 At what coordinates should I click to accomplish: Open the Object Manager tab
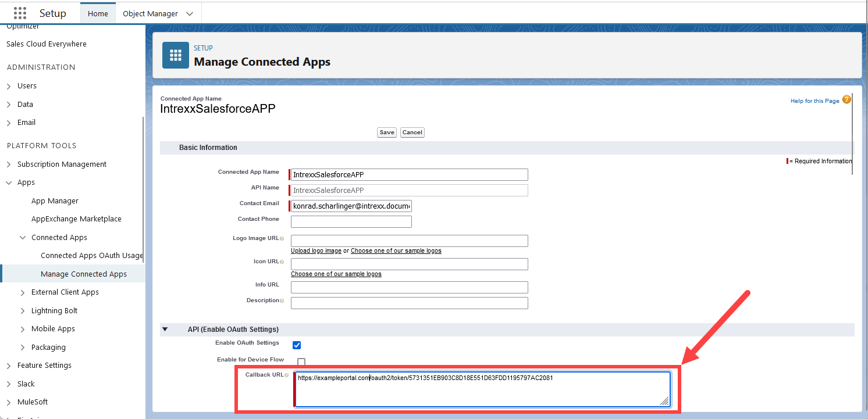[150, 13]
